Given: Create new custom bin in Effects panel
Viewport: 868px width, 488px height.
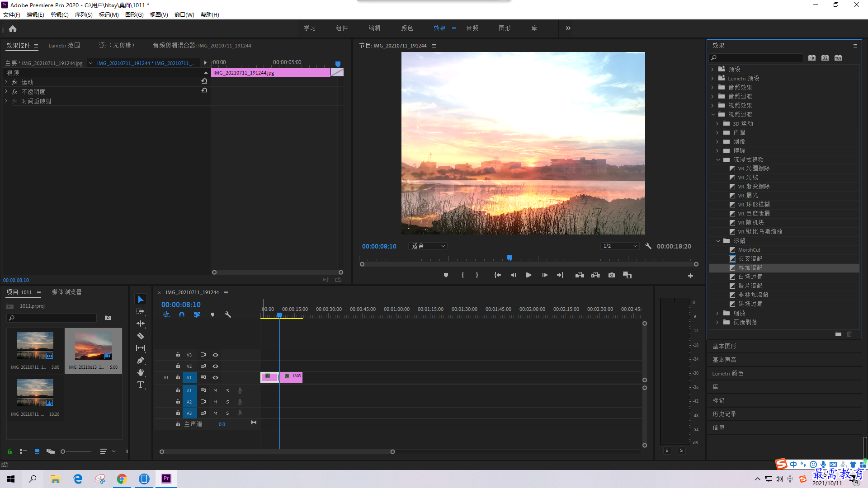Looking at the screenshot, I should [838, 334].
